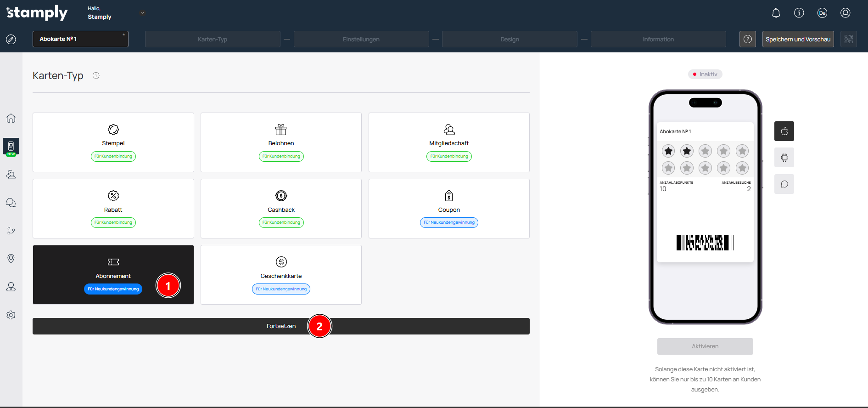Open the De language selector
The image size is (868, 408).
822,13
